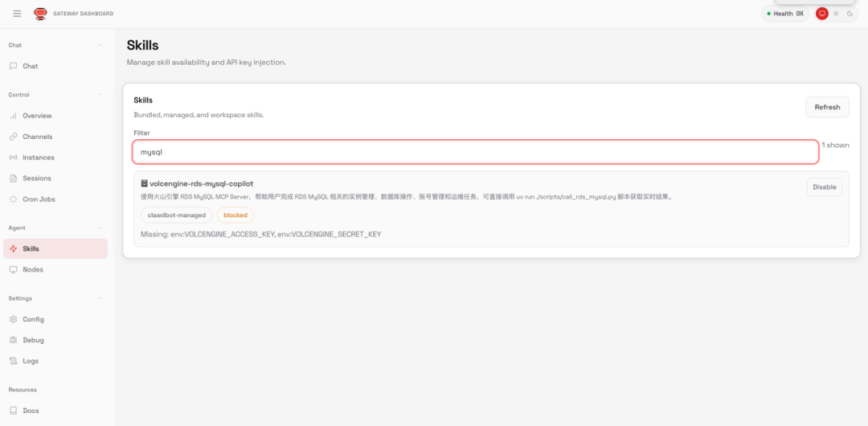The image size is (868, 426).
Task: Switch to light theme sun icon
Action: coord(836,14)
